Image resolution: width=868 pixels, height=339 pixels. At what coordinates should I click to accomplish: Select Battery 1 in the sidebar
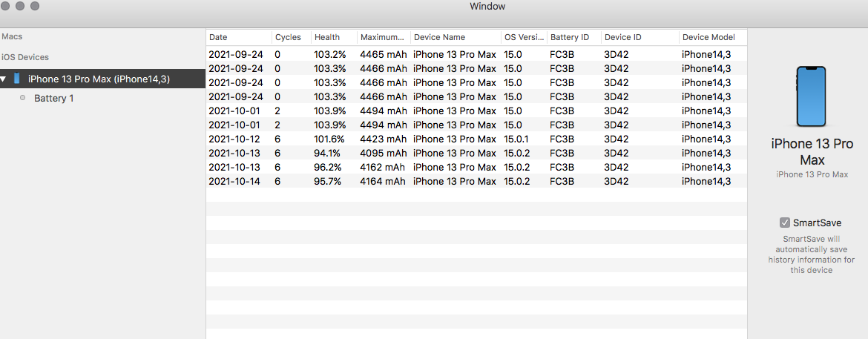[53, 98]
